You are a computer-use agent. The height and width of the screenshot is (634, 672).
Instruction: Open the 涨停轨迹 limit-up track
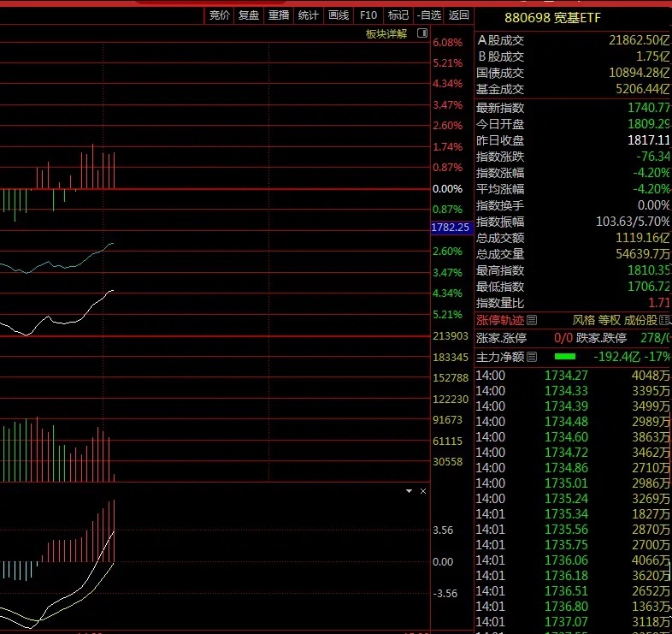500,320
